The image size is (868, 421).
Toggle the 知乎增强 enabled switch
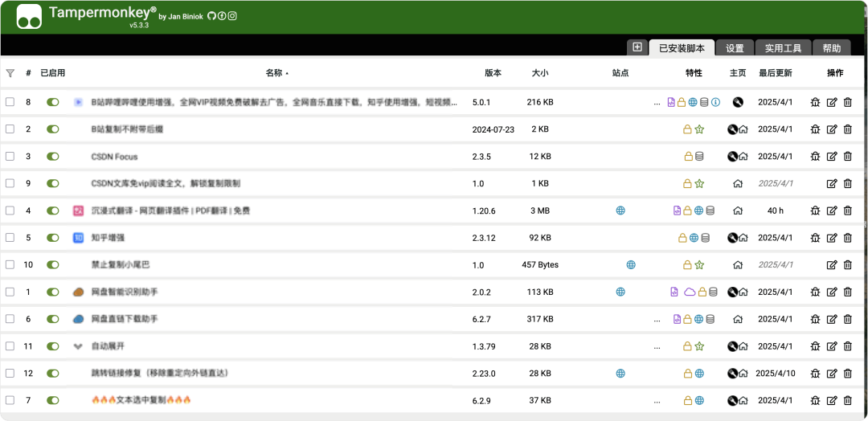coord(53,238)
